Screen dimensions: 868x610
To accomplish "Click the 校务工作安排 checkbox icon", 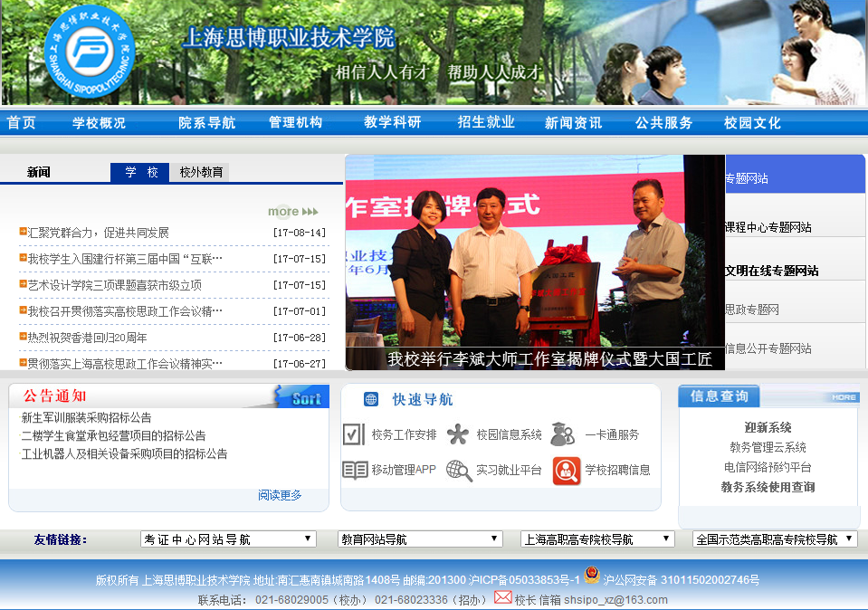I will 354,434.
